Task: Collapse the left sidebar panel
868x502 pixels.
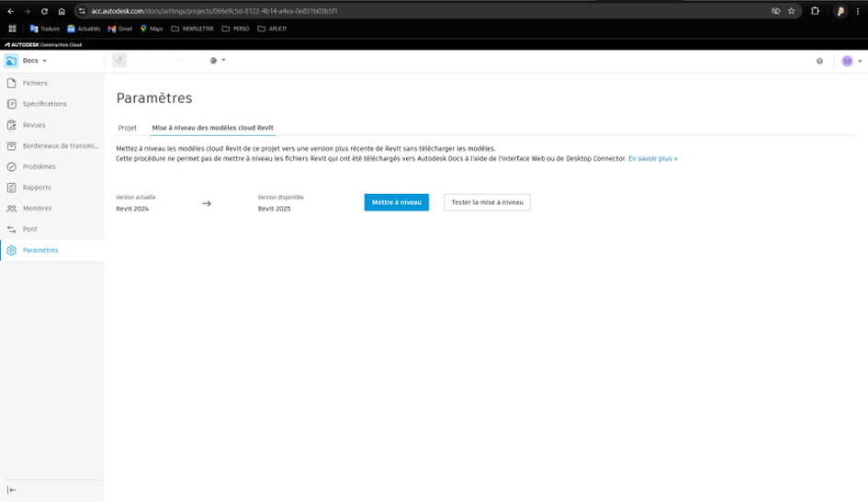Action: tap(12, 490)
